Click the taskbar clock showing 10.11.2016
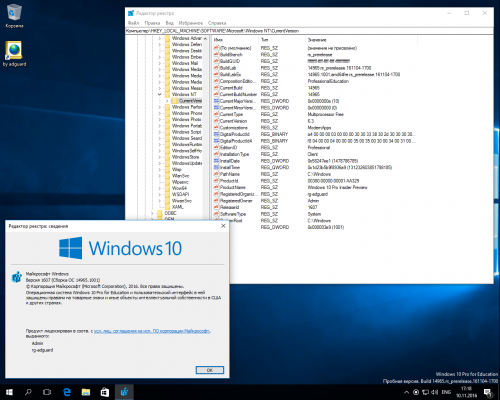 466,392
